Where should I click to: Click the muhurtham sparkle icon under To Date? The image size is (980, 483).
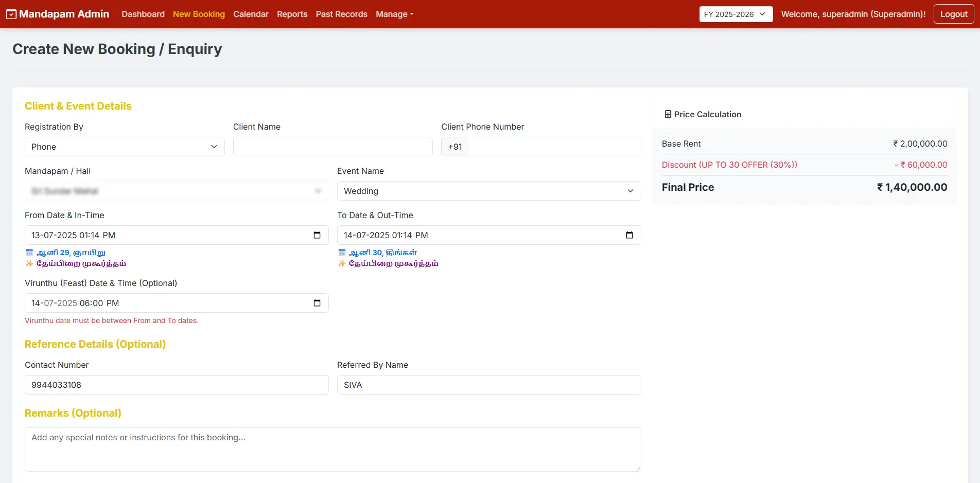[x=342, y=263]
